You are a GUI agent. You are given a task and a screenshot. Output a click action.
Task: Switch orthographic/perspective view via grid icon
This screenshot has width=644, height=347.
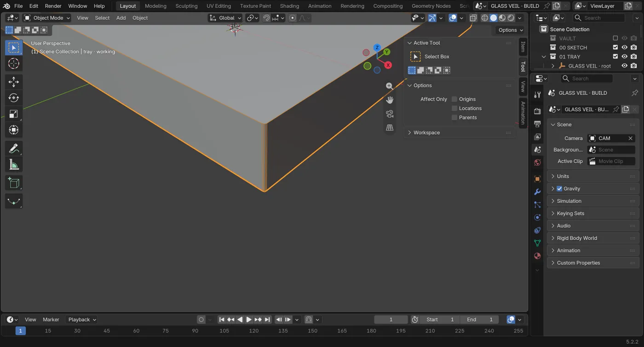[390, 127]
